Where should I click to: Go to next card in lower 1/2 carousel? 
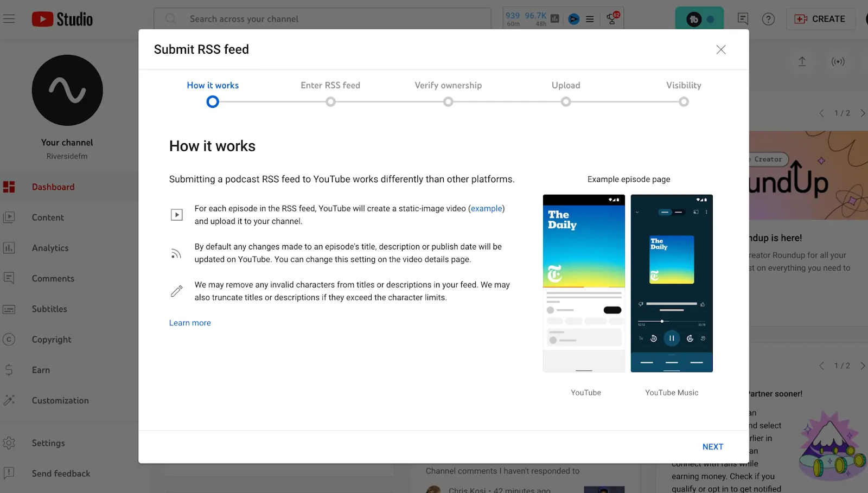863,366
